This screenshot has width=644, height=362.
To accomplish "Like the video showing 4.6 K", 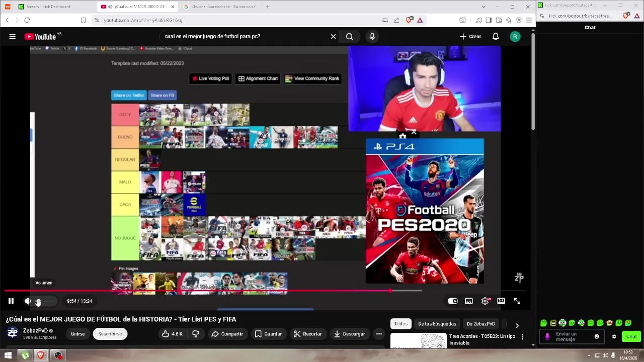I will 172,334.
